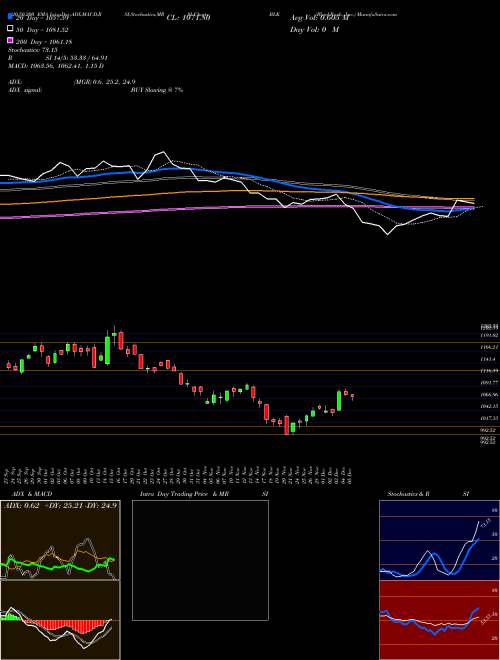Click the 1091.77 price axis label
The width and height of the screenshot is (500, 660).
coord(490,383)
